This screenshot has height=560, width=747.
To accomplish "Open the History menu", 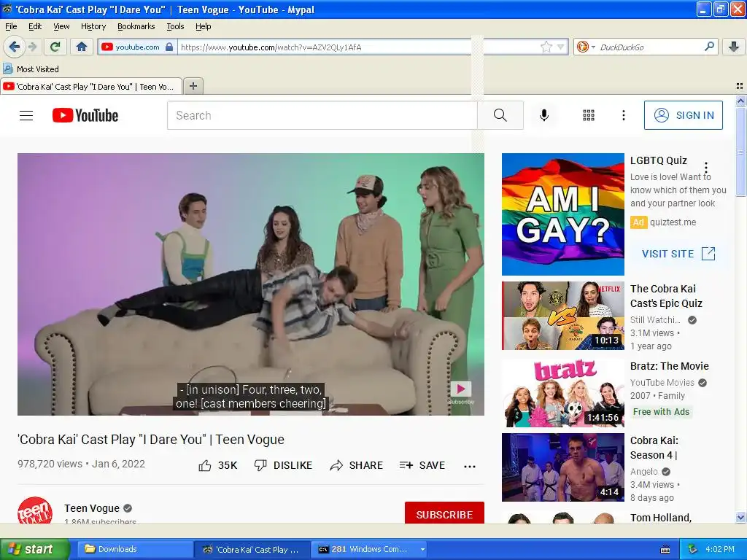I will pos(93,26).
